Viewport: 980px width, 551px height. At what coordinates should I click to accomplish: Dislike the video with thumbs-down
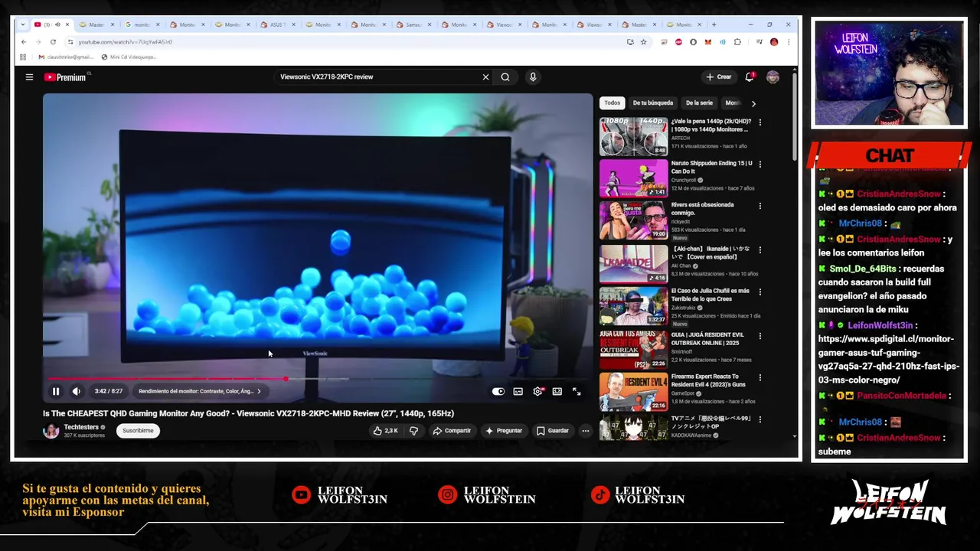point(414,431)
